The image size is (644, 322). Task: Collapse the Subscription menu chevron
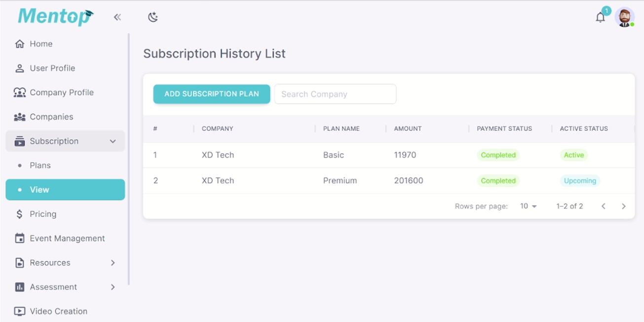113,141
